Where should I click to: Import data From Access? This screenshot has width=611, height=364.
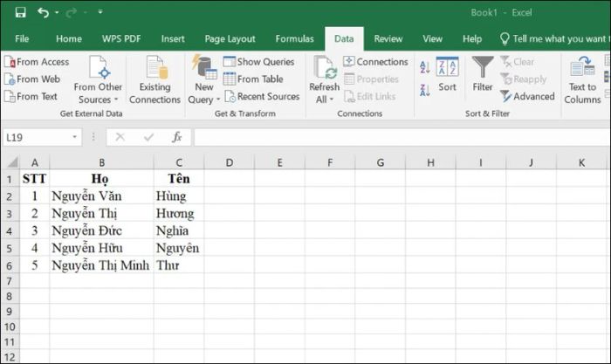[x=37, y=62]
